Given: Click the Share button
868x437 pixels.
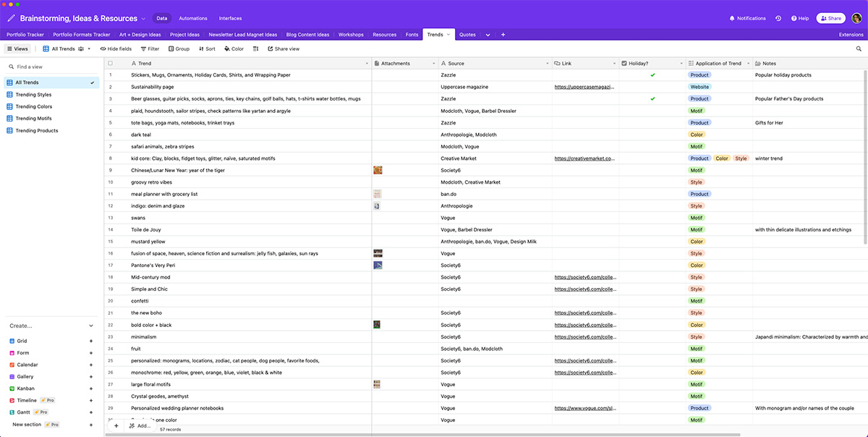Looking at the screenshot, I should pyautogui.click(x=830, y=17).
